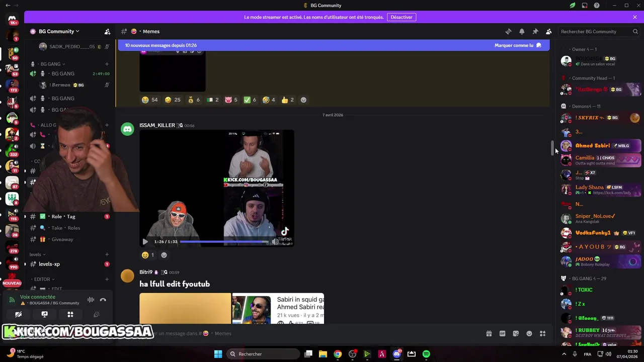Open the Discord app icon in the taskbar
The image size is (644, 362).
(397, 354)
